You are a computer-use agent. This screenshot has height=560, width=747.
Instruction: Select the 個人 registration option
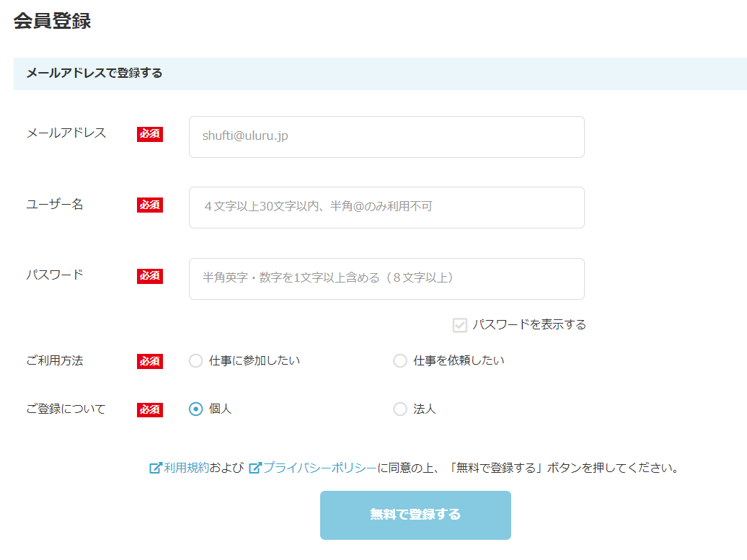point(196,409)
